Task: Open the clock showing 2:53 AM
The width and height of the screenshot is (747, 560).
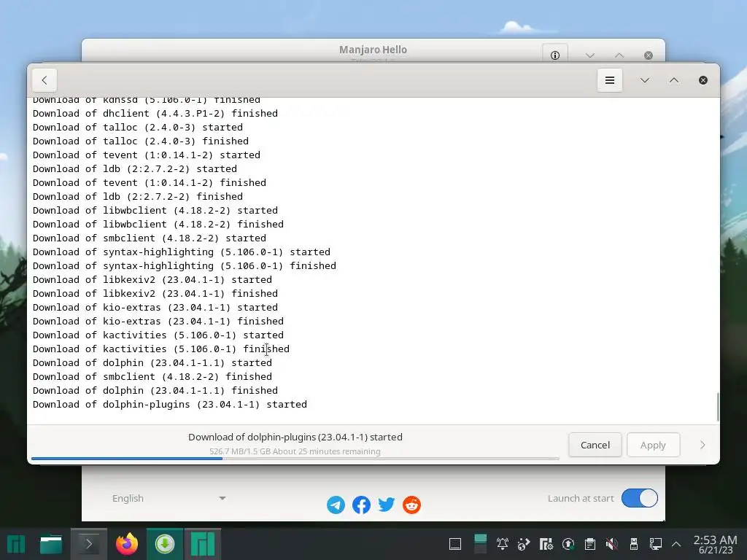Action: pyautogui.click(x=715, y=544)
